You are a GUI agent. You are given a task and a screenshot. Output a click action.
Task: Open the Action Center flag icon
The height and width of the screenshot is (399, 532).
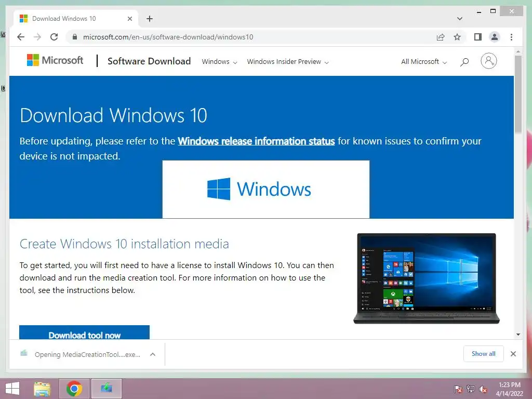click(458, 389)
